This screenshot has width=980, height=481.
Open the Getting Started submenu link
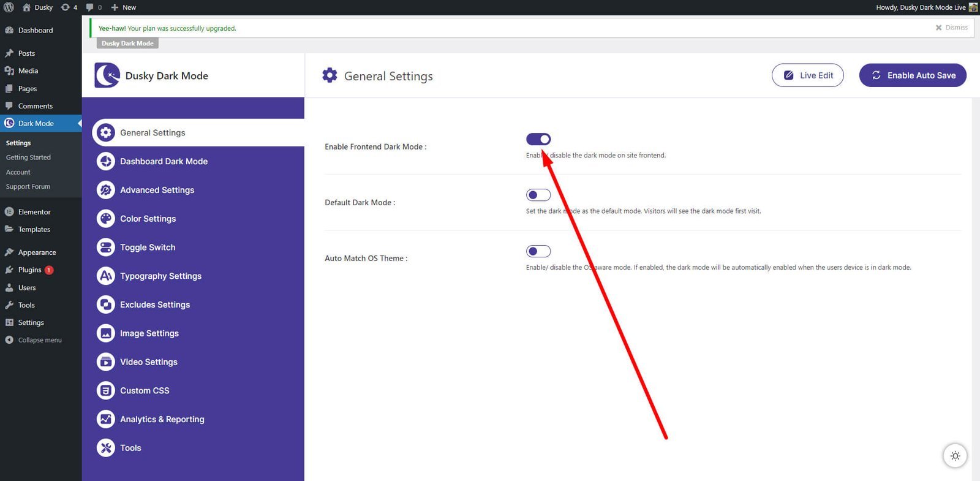coord(28,157)
